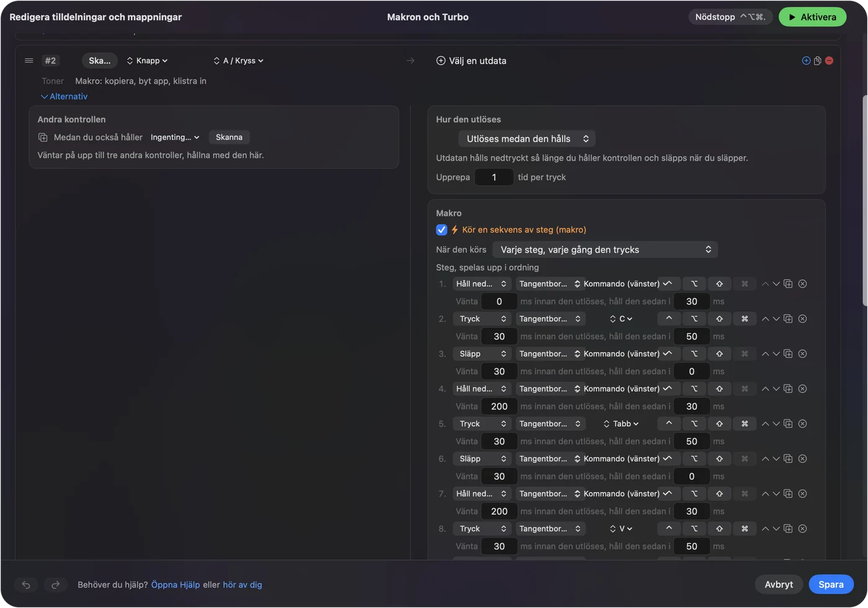
Task: Open the step 2 action dropdown 'Tryck'
Action: [x=482, y=319]
